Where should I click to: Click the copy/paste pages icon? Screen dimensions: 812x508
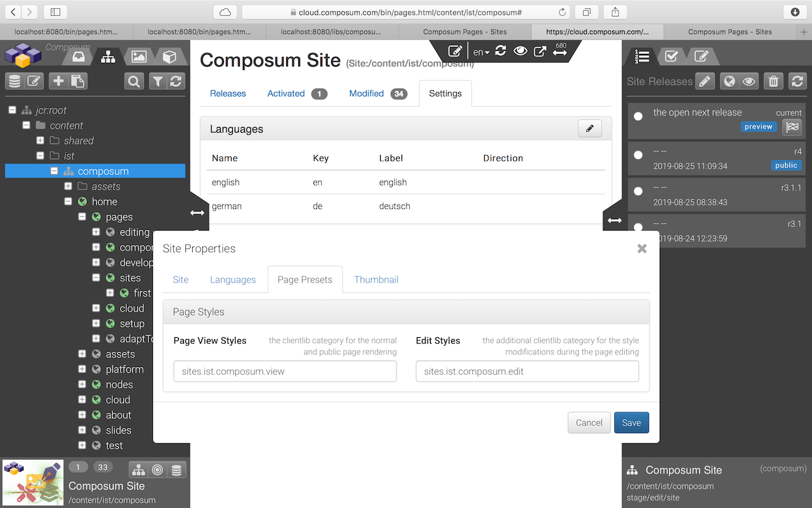pyautogui.click(x=77, y=81)
